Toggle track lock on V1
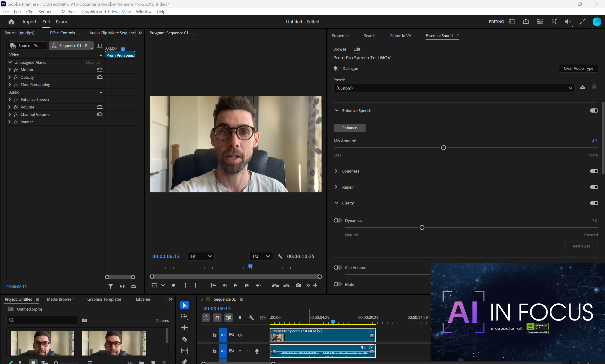Image resolution: width=605 pixels, height=364 pixels. (x=214, y=335)
